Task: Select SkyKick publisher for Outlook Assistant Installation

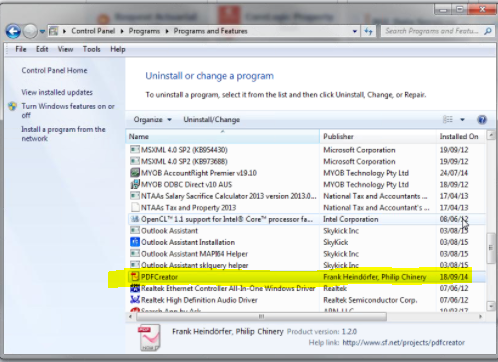Action: click(x=336, y=242)
